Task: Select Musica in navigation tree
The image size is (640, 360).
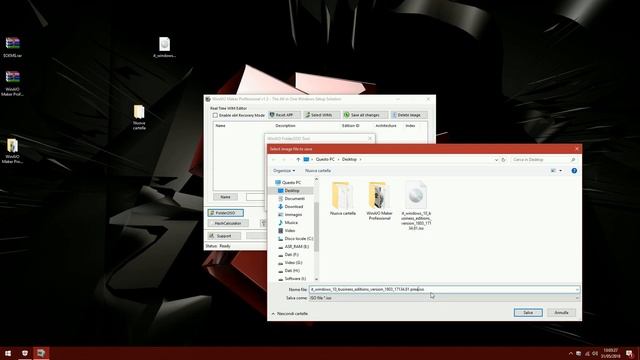Action: pos(288,222)
